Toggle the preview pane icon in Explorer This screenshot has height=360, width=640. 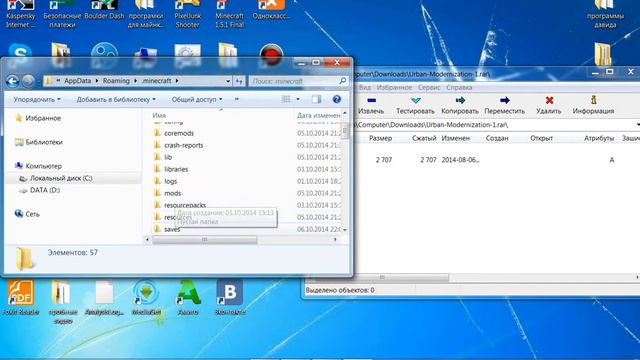(x=316, y=99)
